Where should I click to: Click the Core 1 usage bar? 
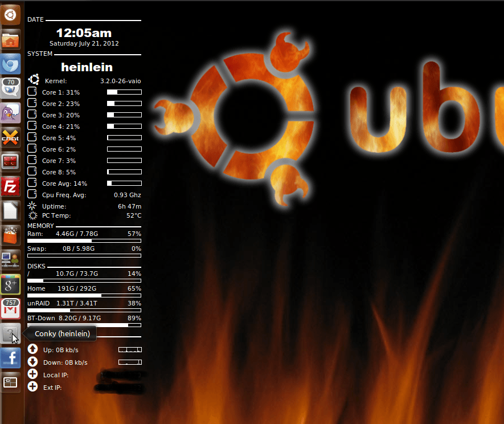(124, 92)
